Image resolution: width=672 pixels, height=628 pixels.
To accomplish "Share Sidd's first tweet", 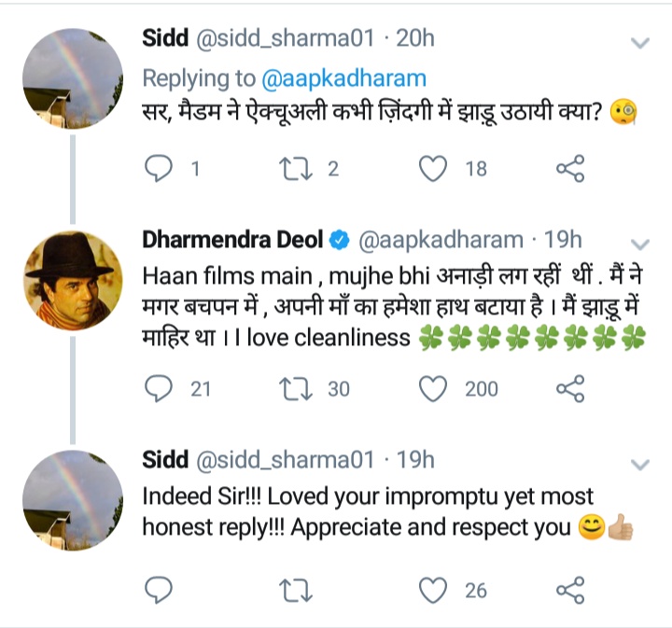I will pyautogui.click(x=569, y=169).
